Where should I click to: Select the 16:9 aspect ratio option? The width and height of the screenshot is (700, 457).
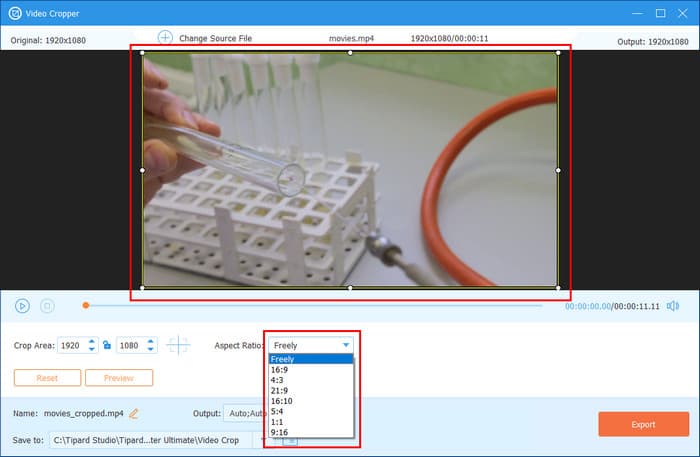[x=280, y=368]
